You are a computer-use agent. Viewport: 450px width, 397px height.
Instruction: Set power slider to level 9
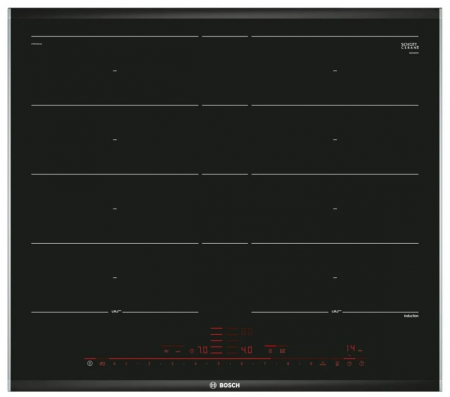pos(311,364)
